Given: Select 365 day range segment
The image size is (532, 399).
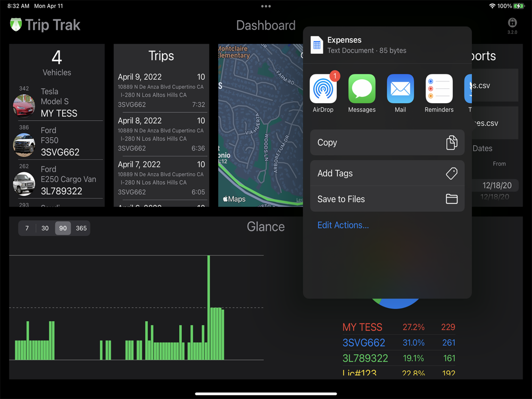Looking at the screenshot, I should (81, 228).
